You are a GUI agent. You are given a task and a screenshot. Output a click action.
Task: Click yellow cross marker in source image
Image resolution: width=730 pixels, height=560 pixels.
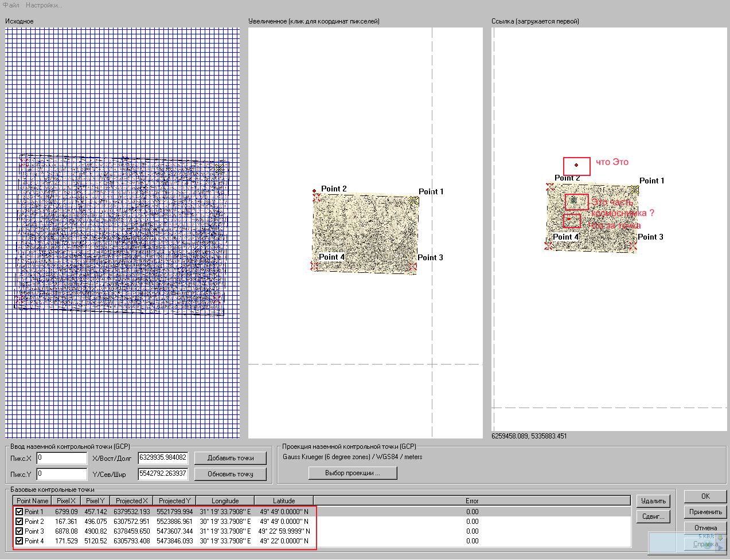[219, 168]
